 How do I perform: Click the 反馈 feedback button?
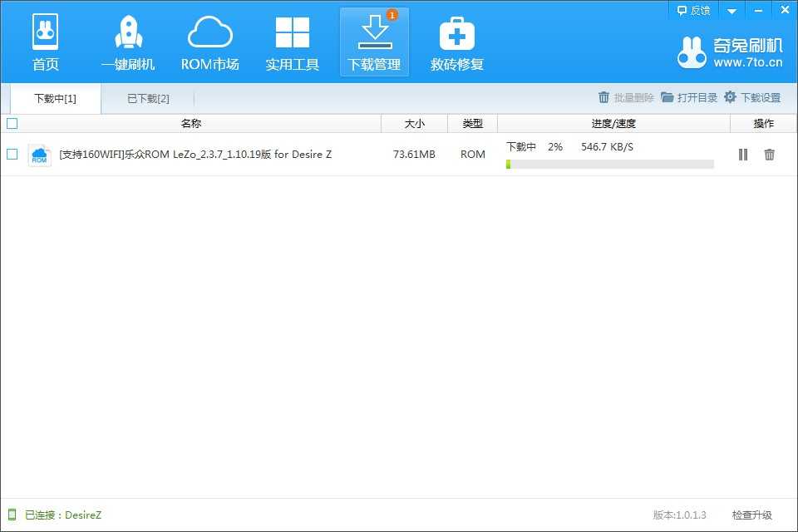pos(693,10)
